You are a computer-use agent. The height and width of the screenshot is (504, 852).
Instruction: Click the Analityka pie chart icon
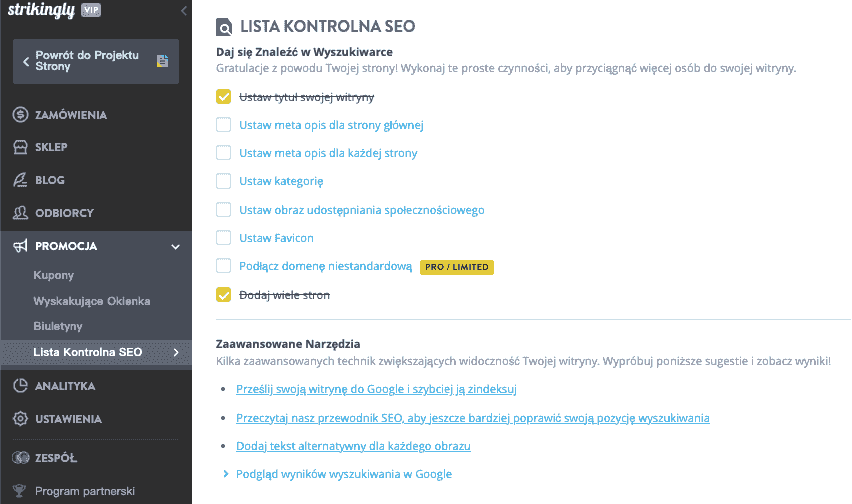(20, 386)
